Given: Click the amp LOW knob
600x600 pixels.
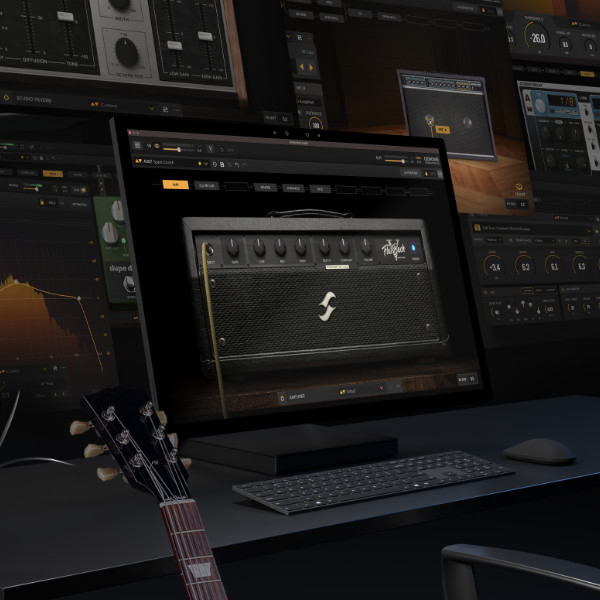Looking at the screenshot, I should tap(259, 247).
